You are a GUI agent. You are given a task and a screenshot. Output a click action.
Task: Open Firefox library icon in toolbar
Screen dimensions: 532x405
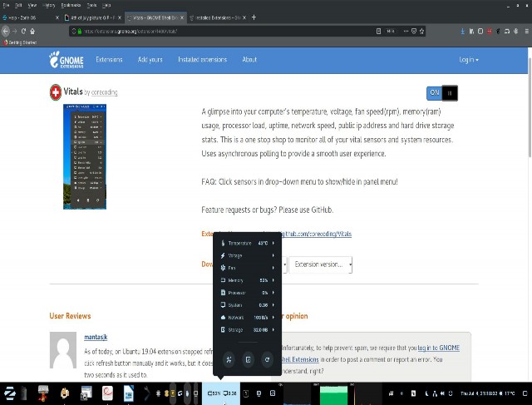click(471, 32)
